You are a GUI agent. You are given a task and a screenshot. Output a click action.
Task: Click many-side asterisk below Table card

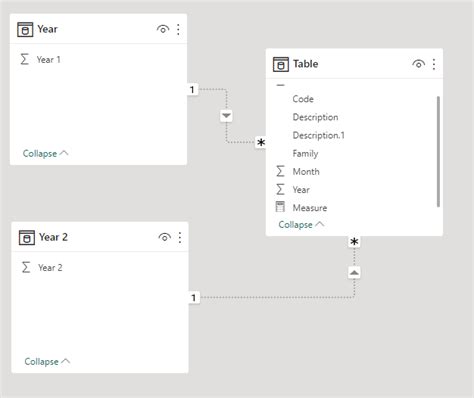354,242
